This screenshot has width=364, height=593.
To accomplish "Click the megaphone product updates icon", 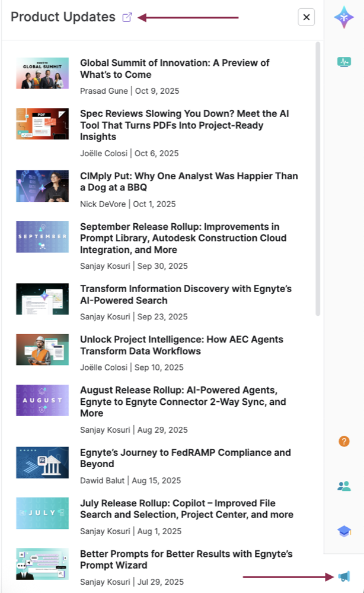I will (x=344, y=576).
